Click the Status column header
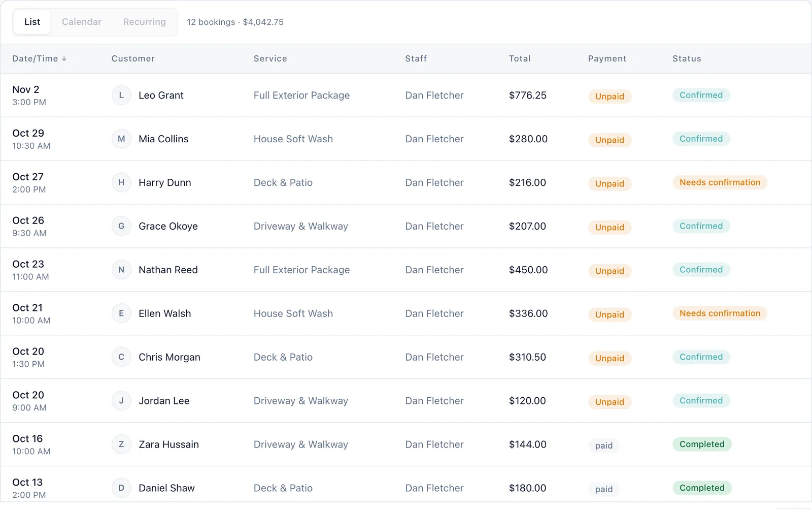 click(687, 58)
